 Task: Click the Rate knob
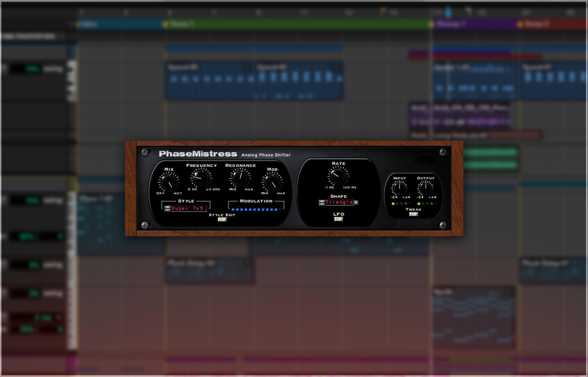tap(338, 176)
